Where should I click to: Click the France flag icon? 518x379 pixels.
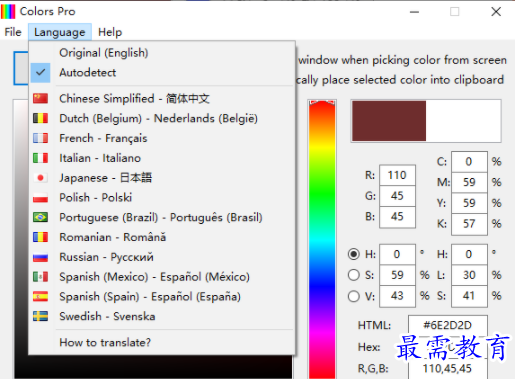40,138
